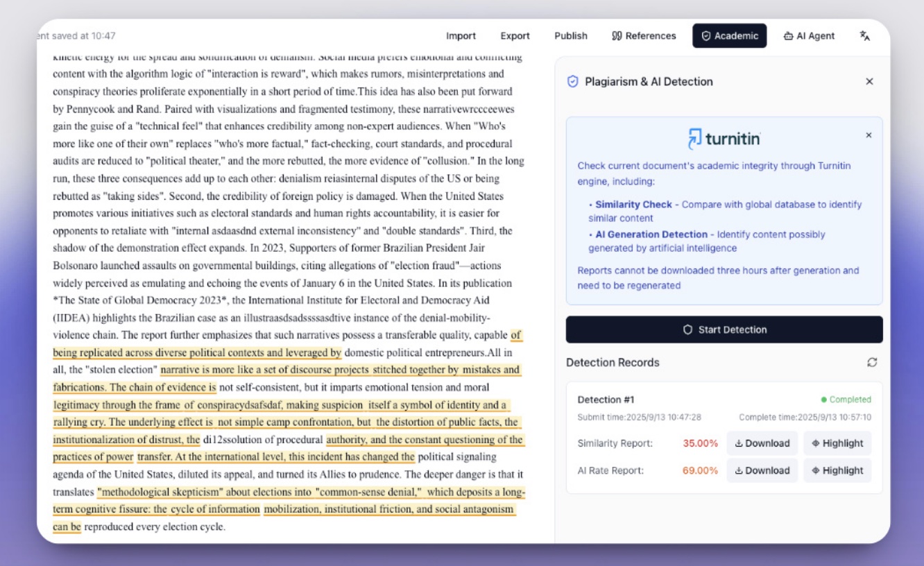
Task: Dismiss the Turnitin info card
Action: point(869,135)
